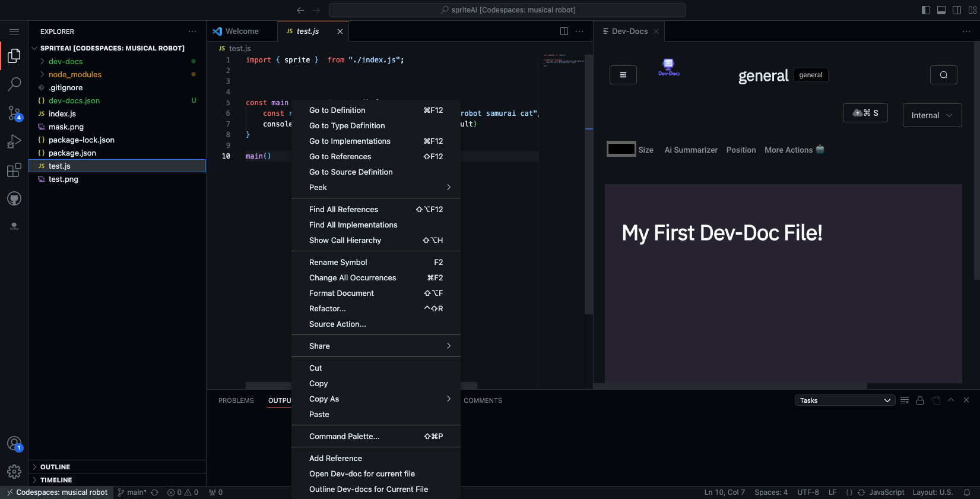The height and width of the screenshot is (499, 980).
Task: Toggle the bottom panel layout button
Action: point(941,10)
